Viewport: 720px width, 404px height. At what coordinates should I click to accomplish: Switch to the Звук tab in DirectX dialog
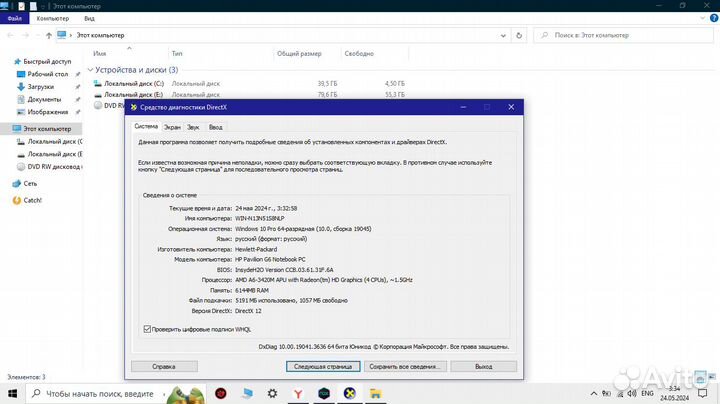coord(193,128)
